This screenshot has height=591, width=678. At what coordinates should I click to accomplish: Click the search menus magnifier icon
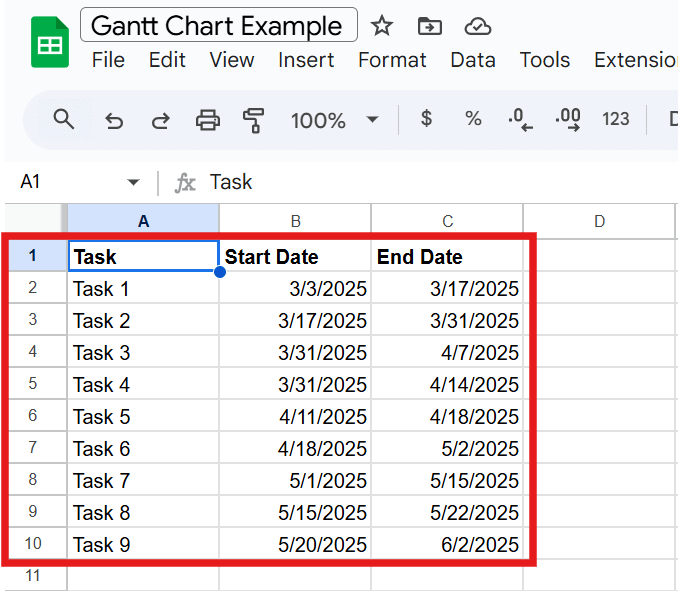[x=64, y=120]
